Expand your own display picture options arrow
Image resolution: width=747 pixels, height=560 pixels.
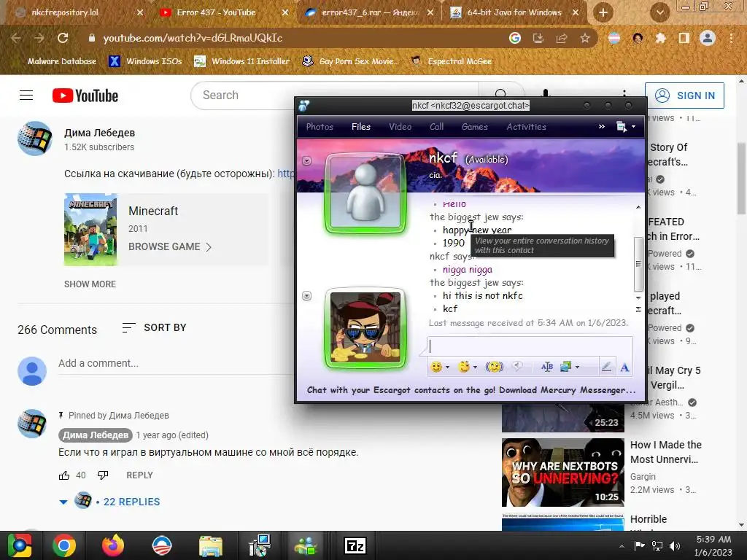[307, 296]
